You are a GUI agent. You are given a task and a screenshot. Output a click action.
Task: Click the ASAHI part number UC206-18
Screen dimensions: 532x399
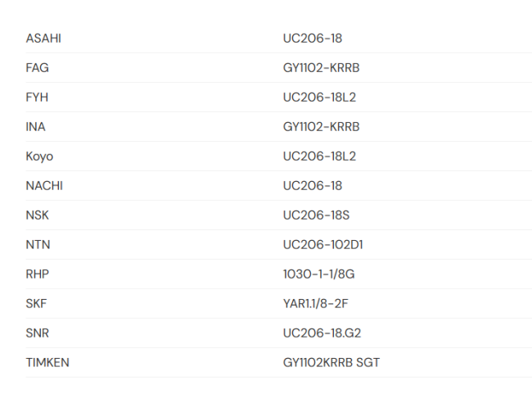tap(313, 39)
